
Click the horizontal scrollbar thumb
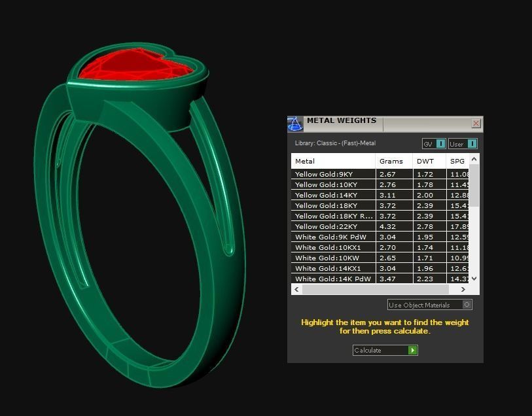[x=376, y=289]
